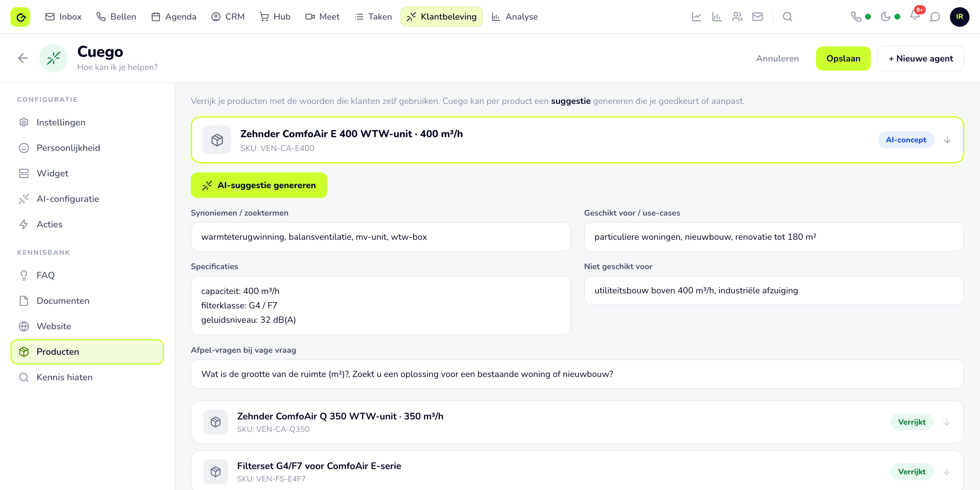Open the Analyse section
Viewport: 980px width, 490px height.
514,17
